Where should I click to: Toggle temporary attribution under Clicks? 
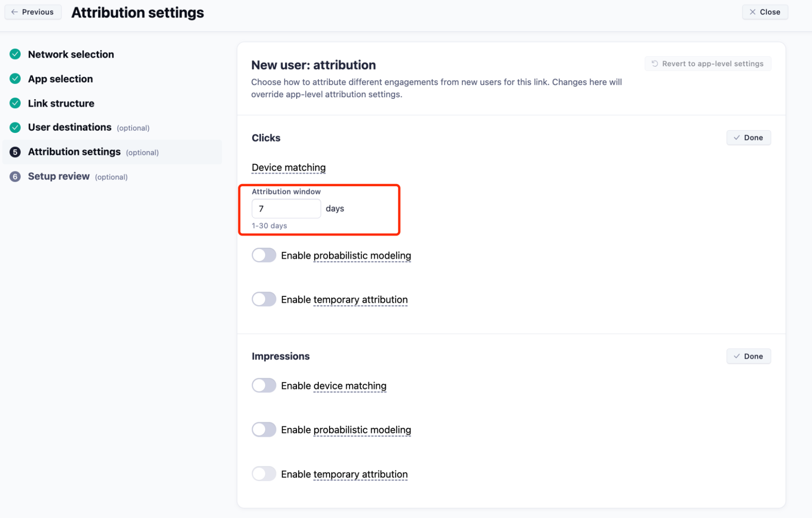pyautogui.click(x=264, y=299)
